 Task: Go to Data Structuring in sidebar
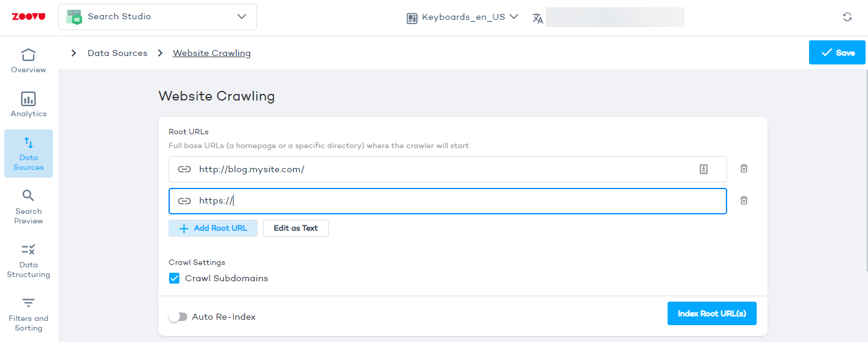click(x=28, y=260)
